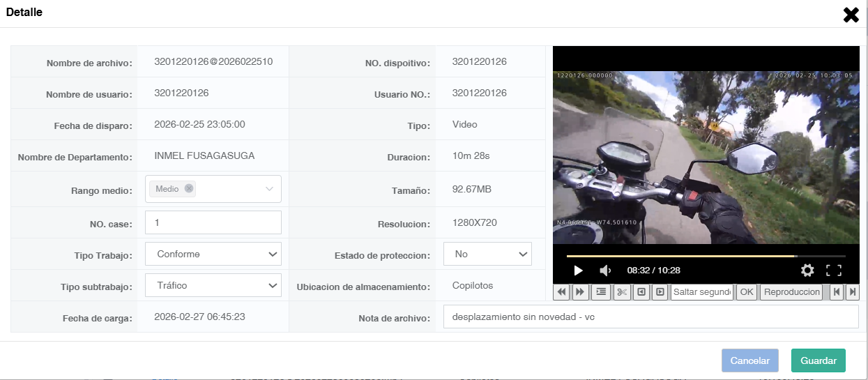Seek on the video progress bar
868x380 pixels.
pos(706,256)
